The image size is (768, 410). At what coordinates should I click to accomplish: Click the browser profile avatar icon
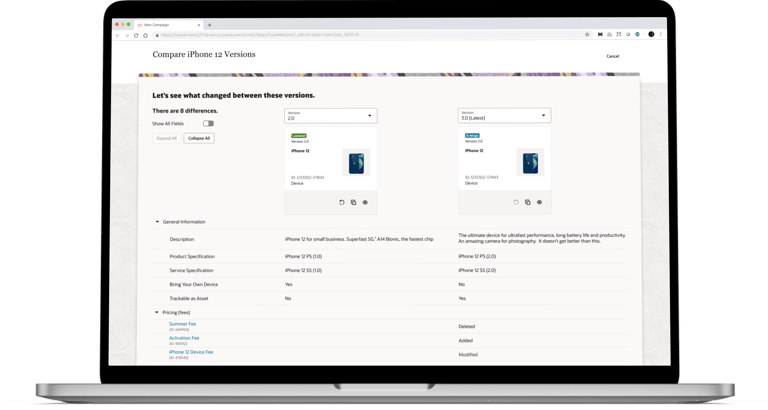[651, 34]
